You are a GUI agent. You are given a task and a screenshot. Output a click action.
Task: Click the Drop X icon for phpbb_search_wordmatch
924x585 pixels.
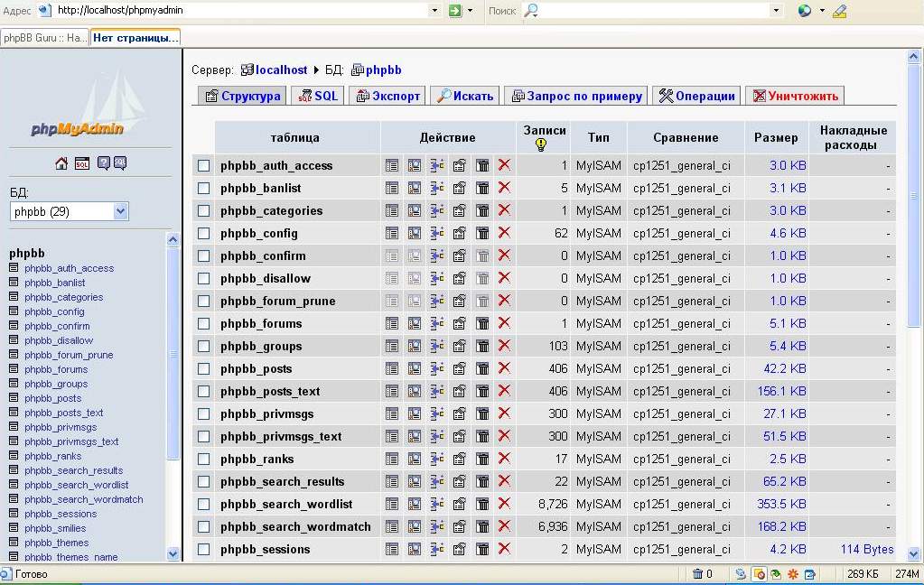coord(504,526)
